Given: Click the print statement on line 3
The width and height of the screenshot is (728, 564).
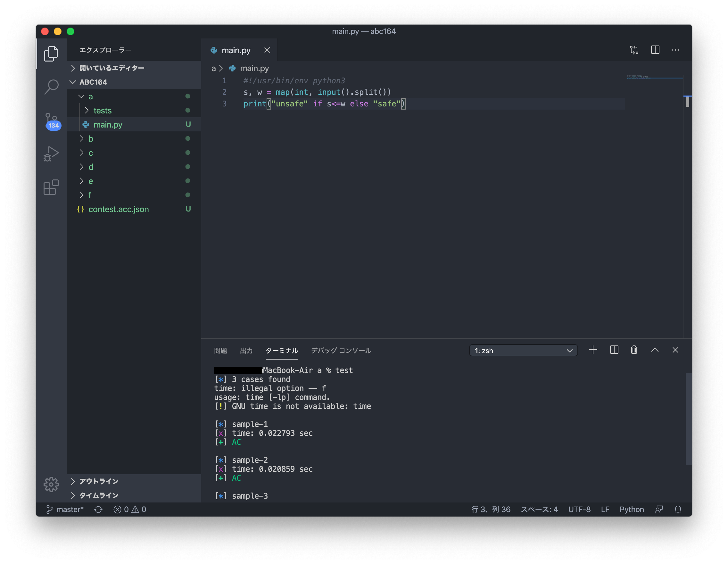Looking at the screenshot, I should (x=324, y=104).
